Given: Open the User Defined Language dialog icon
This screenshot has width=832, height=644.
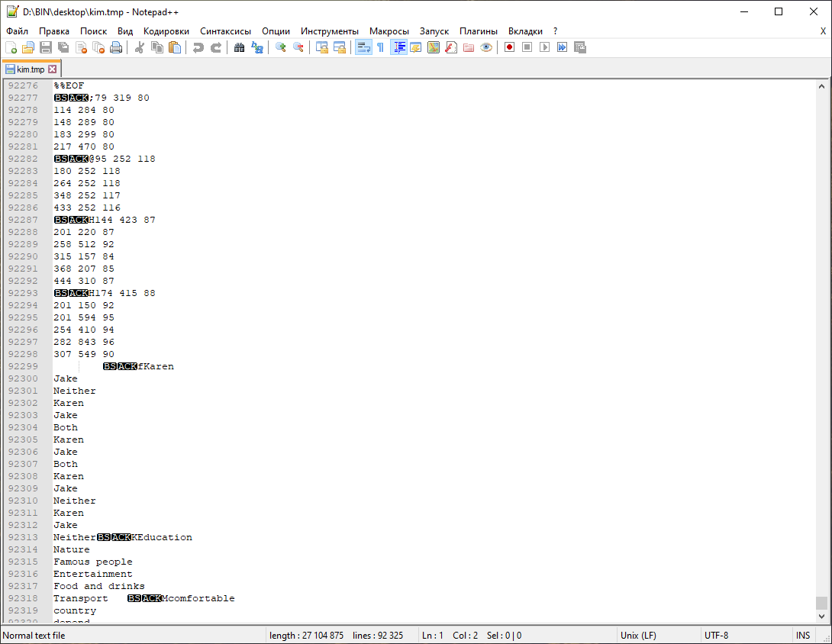Looking at the screenshot, I should point(416,48).
